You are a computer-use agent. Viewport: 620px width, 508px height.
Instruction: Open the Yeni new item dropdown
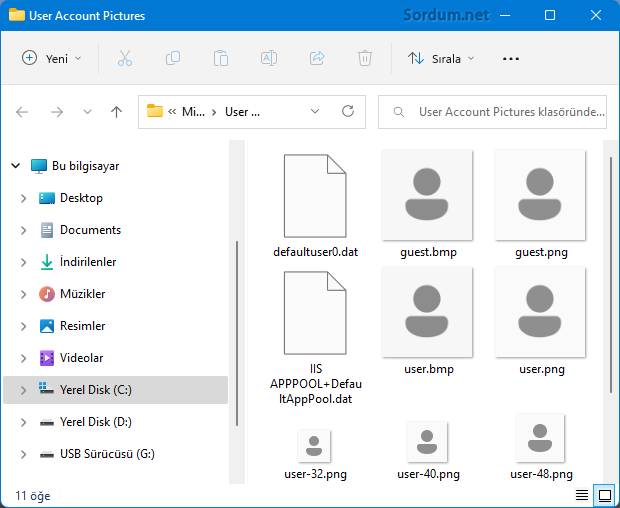51,59
